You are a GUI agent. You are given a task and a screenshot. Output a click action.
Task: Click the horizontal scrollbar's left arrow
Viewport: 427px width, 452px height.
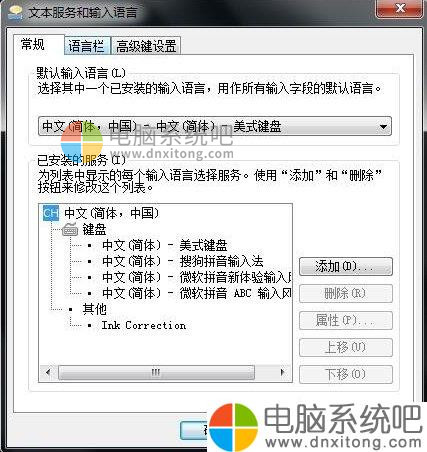(x=48, y=372)
